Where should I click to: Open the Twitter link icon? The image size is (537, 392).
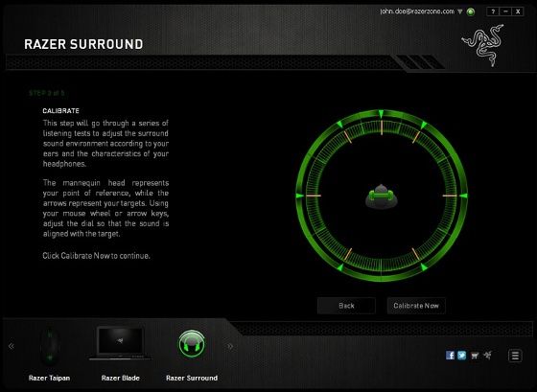pos(461,355)
